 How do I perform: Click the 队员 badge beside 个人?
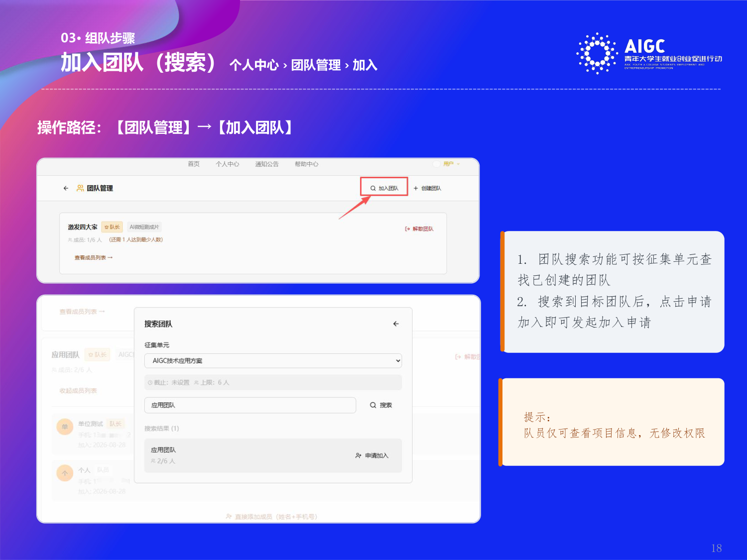[103, 470]
